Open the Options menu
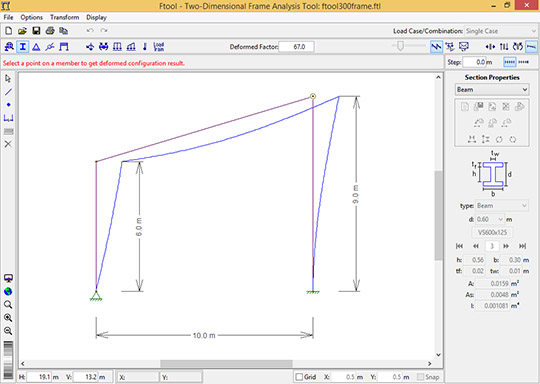Screen dimensions: 540x384 pos(31,17)
